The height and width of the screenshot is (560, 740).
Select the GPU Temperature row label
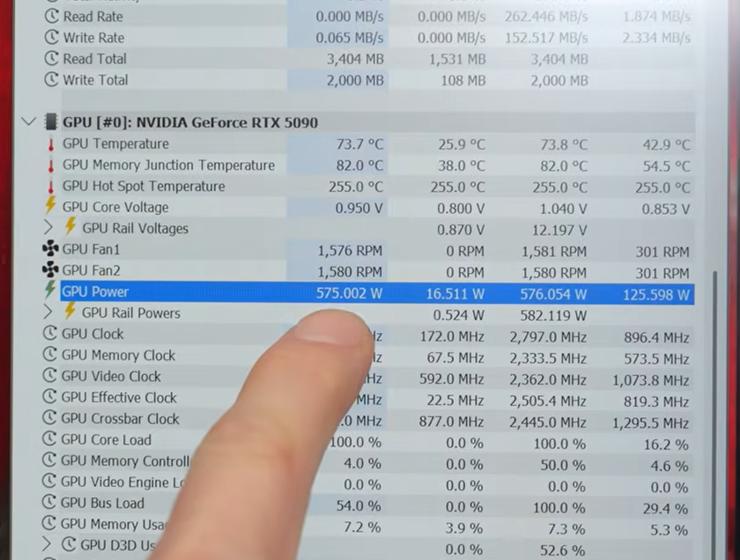point(115,144)
